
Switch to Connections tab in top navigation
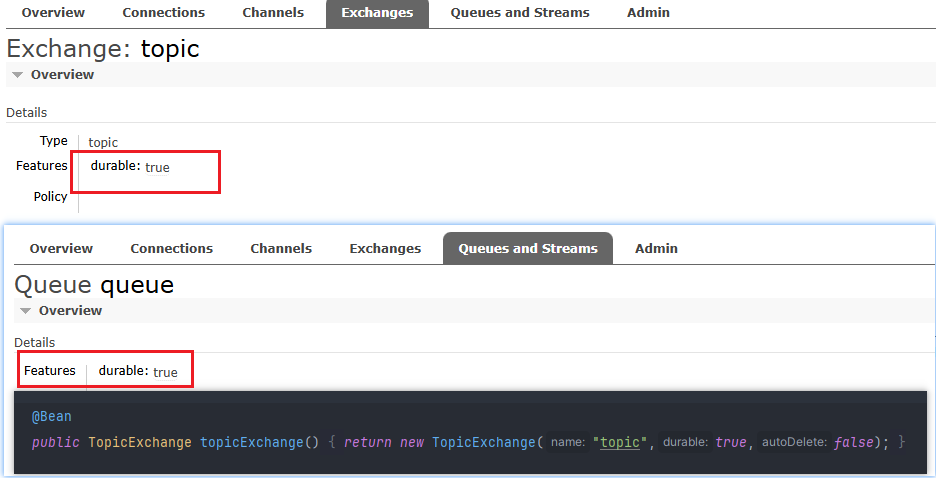point(164,13)
